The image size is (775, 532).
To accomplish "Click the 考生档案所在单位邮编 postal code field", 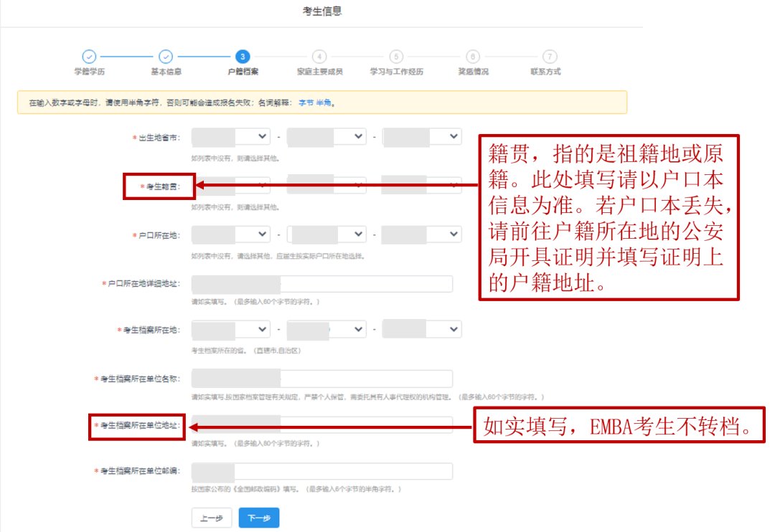I will click(322, 471).
